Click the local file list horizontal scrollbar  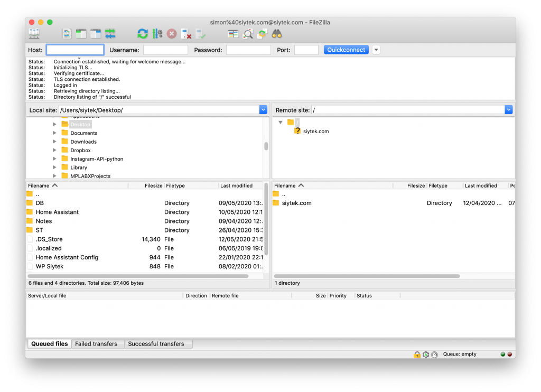[138, 276]
